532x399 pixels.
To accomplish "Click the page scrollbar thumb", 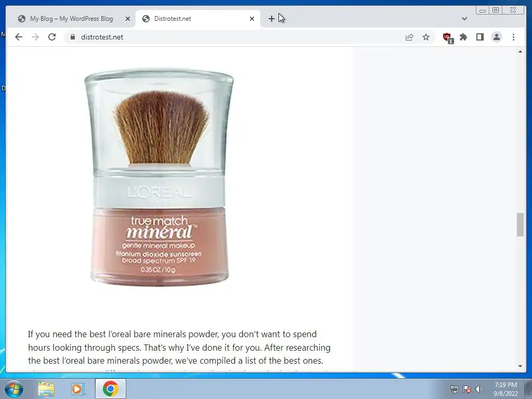I will [520, 224].
